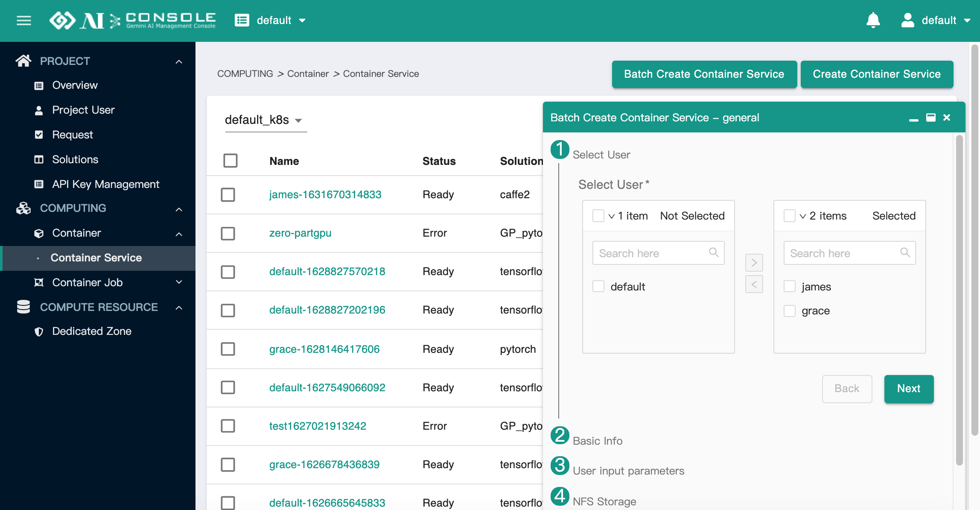
Task: Click the Solutions sidebar icon
Action: click(39, 160)
